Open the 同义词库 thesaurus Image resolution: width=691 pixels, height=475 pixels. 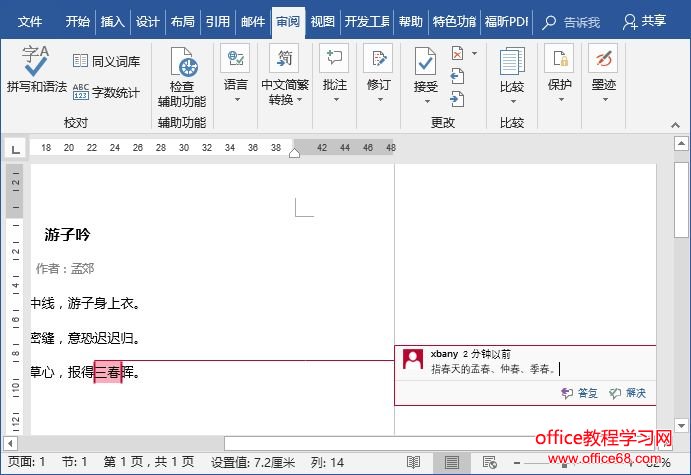106,61
